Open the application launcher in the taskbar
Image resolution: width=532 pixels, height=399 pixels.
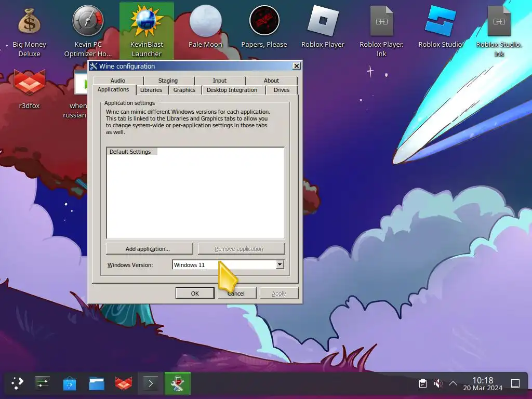[x=17, y=383]
